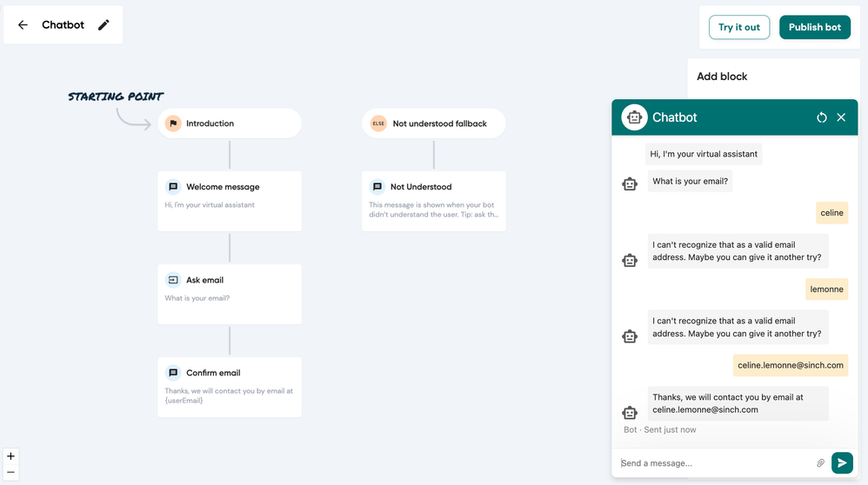Click the user reply bubble "lemonne"
The height and width of the screenshot is (485, 868).
coord(826,289)
